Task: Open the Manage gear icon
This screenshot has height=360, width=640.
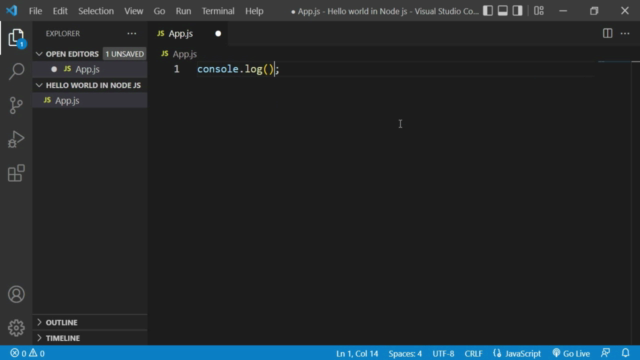Action: (16, 328)
